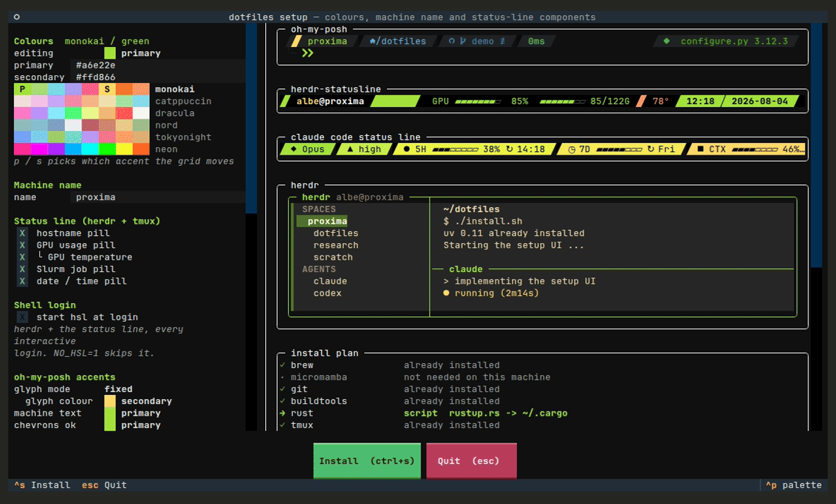Click the green double-chevron prompt glyph
The image size is (836, 504).
click(x=308, y=53)
